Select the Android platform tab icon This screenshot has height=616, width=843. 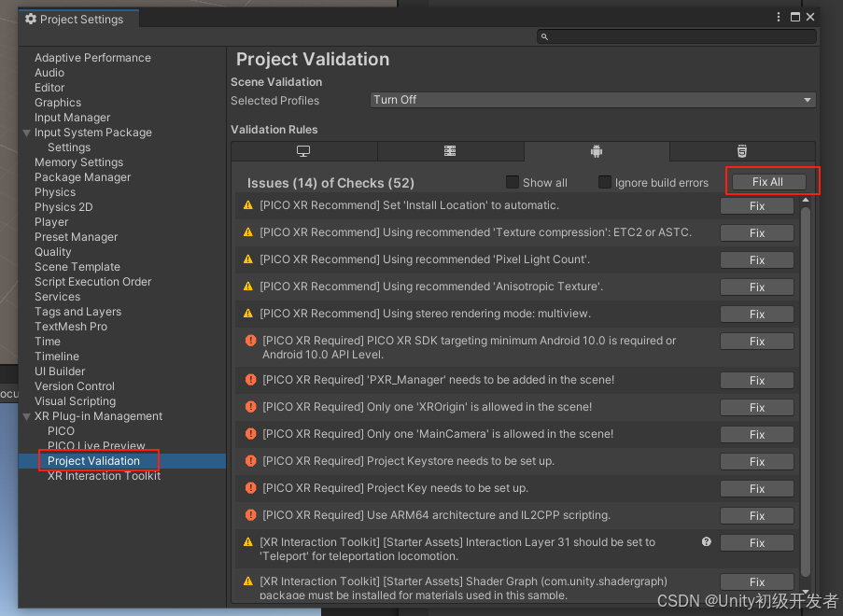point(597,151)
